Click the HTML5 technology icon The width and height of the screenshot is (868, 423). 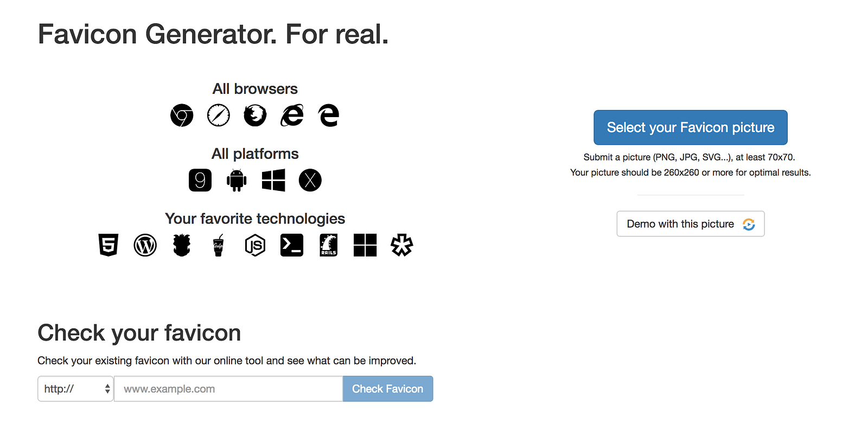click(108, 245)
